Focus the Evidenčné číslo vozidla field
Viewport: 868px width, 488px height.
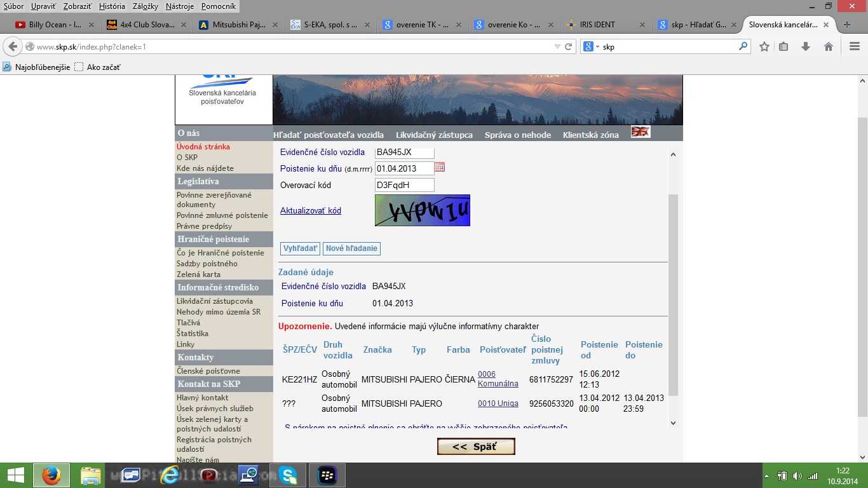point(405,152)
